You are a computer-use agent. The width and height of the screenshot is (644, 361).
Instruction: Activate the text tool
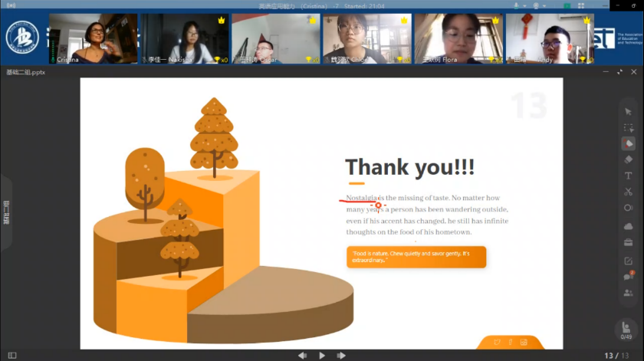coord(628,176)
